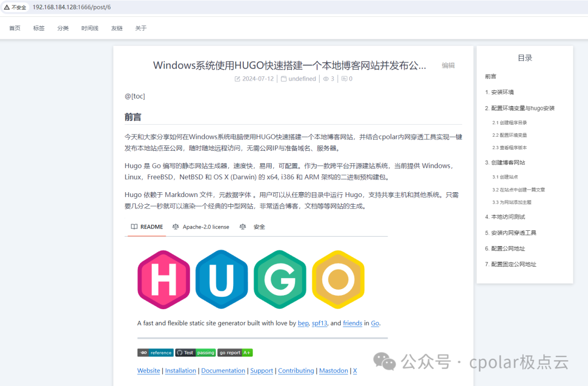The width and height of the screenshot is (588, 386).
Task: Click the go report A+ badge
Action: [x=235, y=353]
